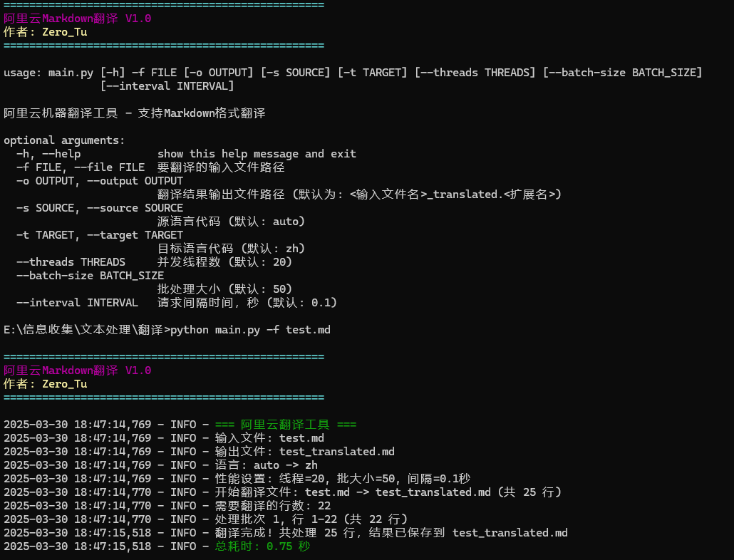Click the "-h, --help" option line
Screen dimensions: 734x560
[x=186, y=154]
